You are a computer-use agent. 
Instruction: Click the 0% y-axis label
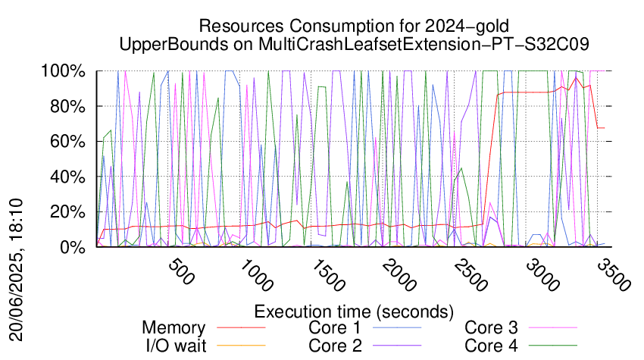[x=73, y=247]
